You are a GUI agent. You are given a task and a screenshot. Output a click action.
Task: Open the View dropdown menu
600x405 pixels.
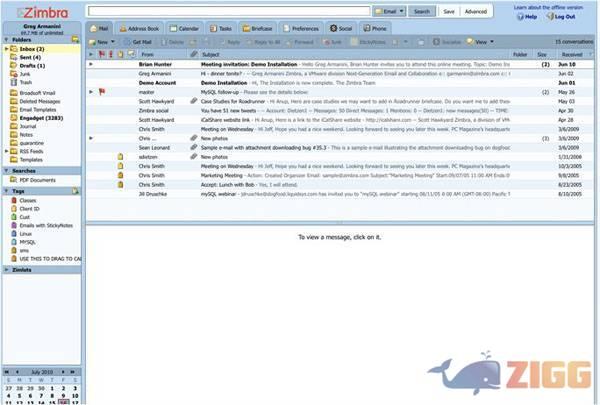pos(483,42)
